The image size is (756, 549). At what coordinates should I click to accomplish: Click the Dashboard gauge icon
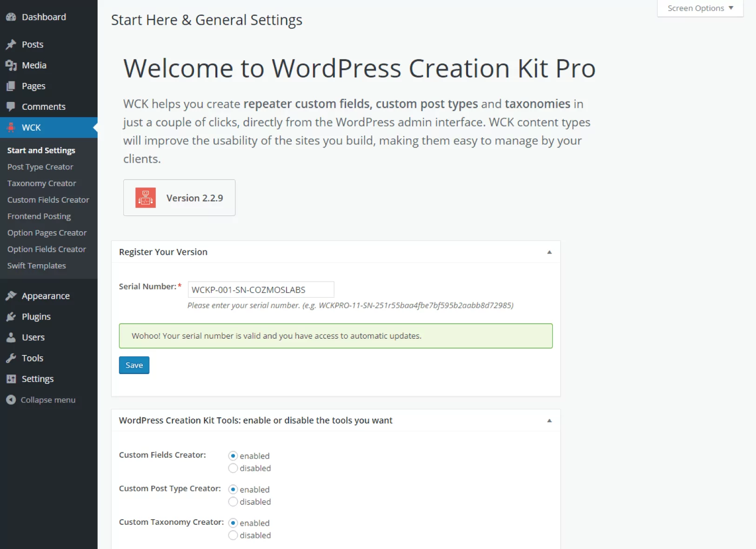pyautogui.click(x=11, y=17)
